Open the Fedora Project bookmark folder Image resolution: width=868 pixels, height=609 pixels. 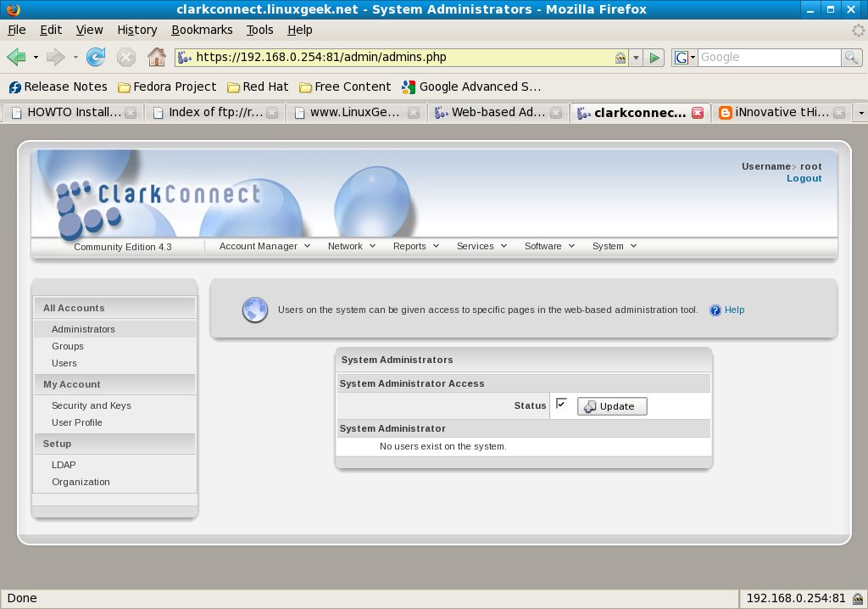(167, 87)
